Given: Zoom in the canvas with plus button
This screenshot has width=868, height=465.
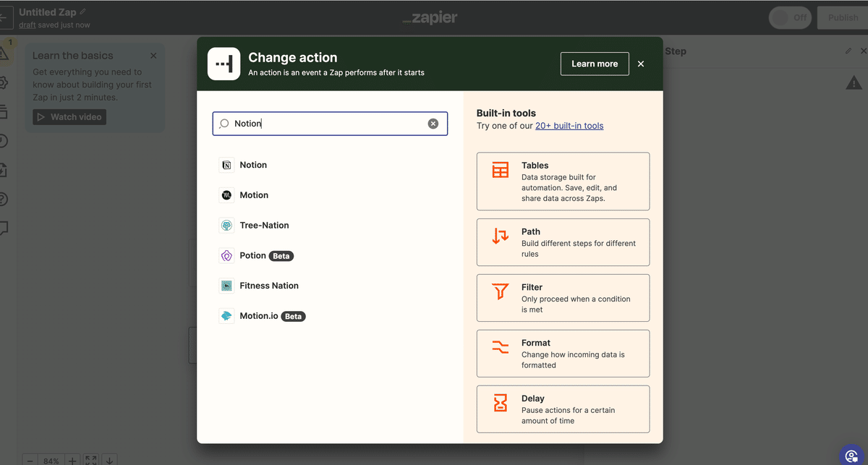Looking at the screenshot, I should (72, 460).
